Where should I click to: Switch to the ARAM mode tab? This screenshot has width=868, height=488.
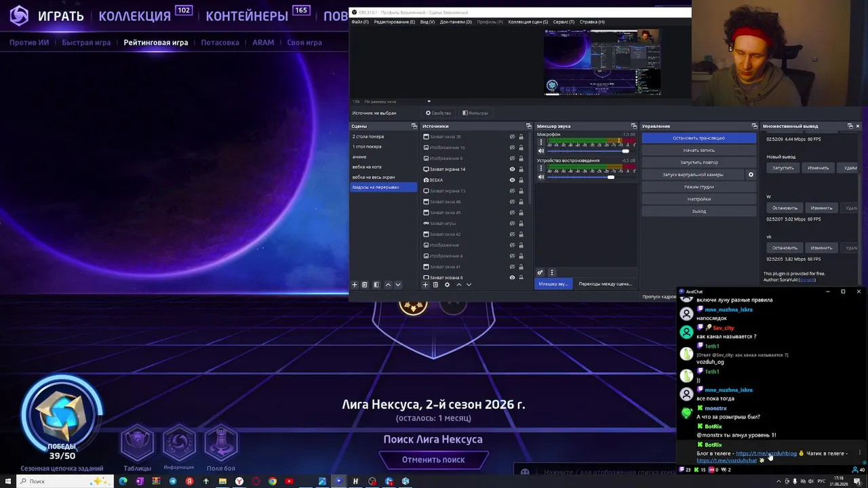coord(263,42)
